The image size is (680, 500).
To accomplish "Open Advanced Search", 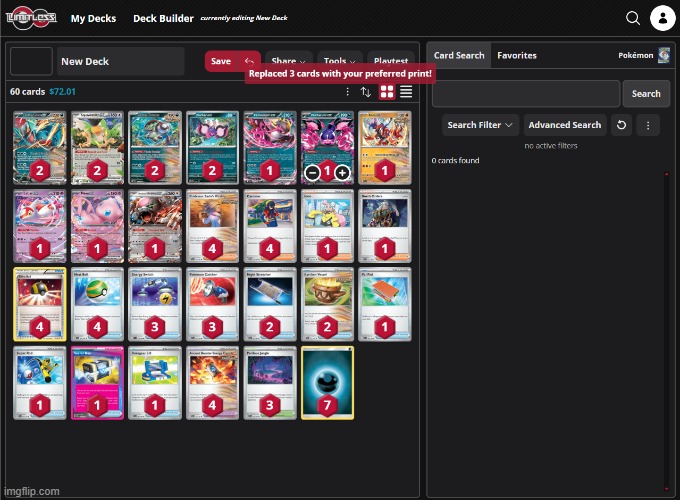I will point(564,125).
